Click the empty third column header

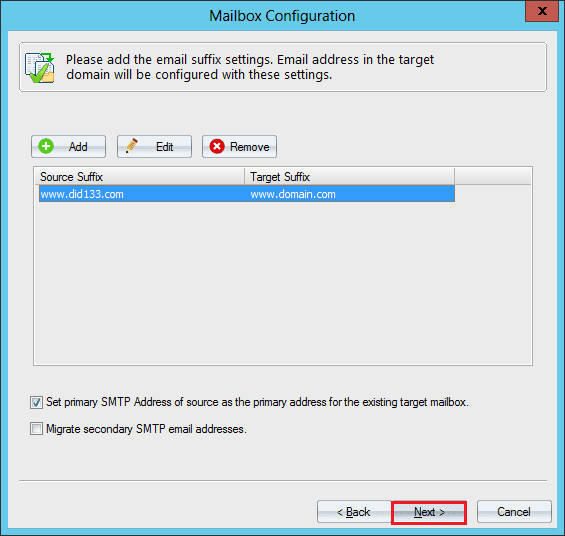coord(493,177)
